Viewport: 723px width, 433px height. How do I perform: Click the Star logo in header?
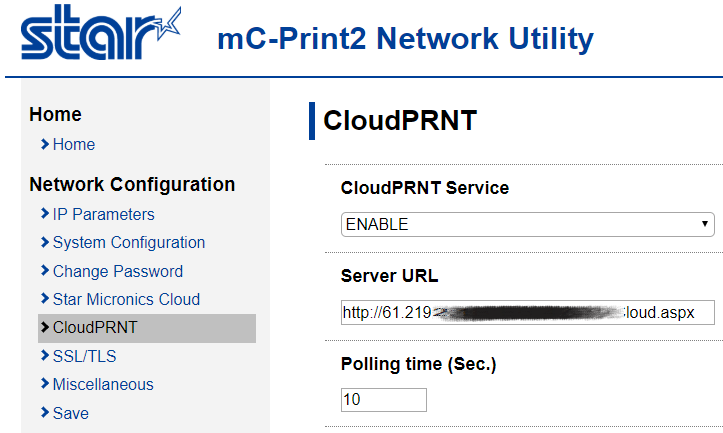pos(101,32)
